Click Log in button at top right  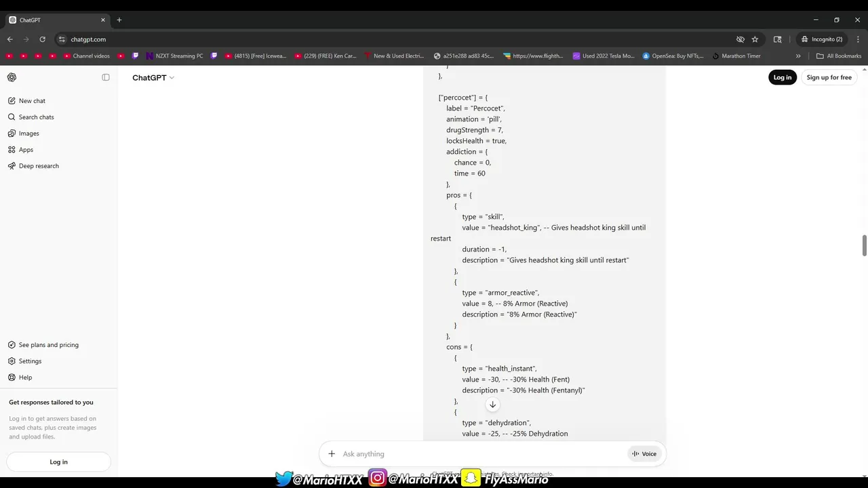click(783, 77)
